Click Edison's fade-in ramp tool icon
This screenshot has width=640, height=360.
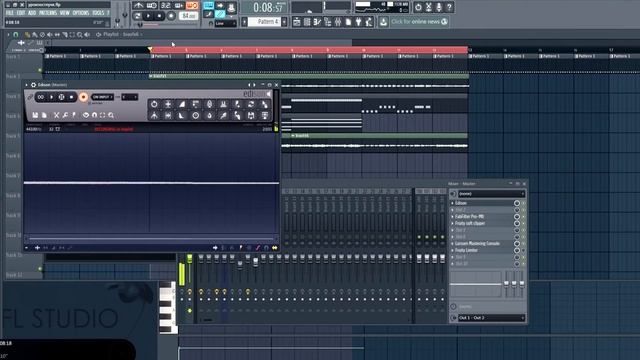click(182, 104)
